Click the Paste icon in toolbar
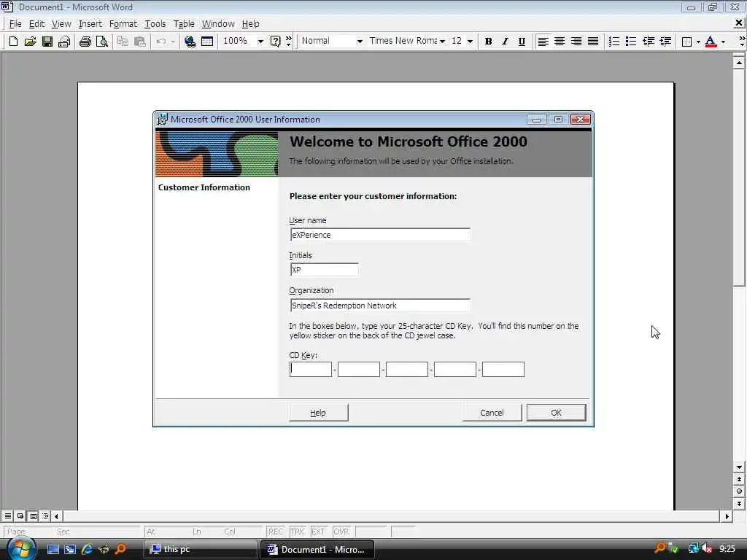747x560 pixels. coord(139,42)
